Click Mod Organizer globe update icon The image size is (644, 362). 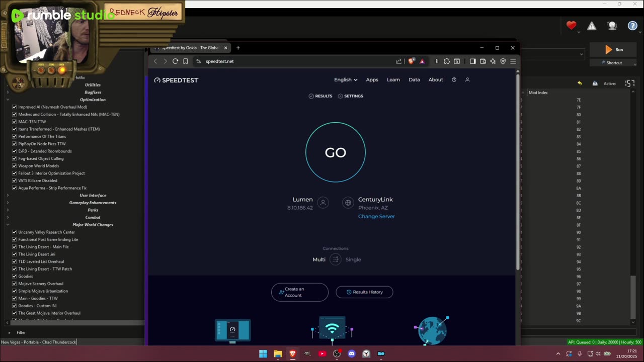pyautogui.click(x=612, y=26)
